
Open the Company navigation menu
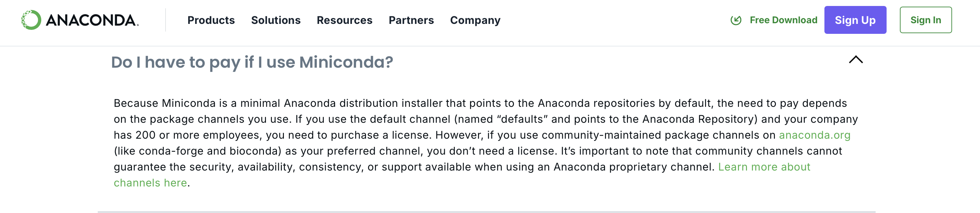[475, 20]
